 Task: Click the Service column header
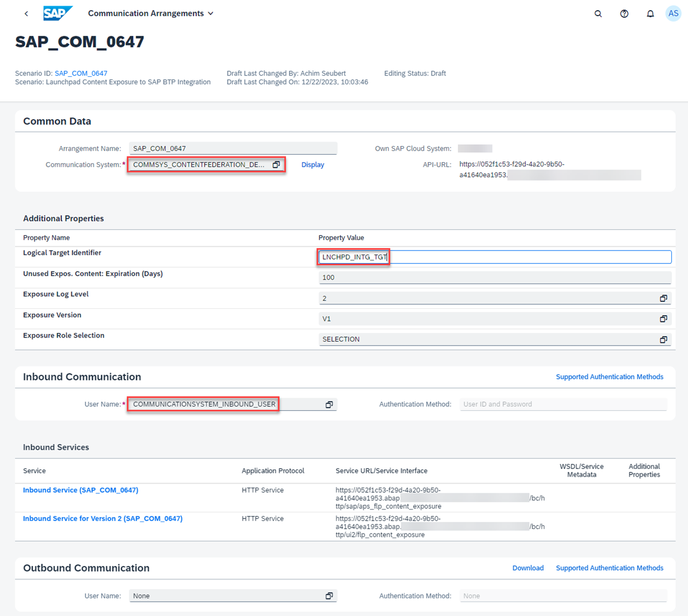(34, 471)
